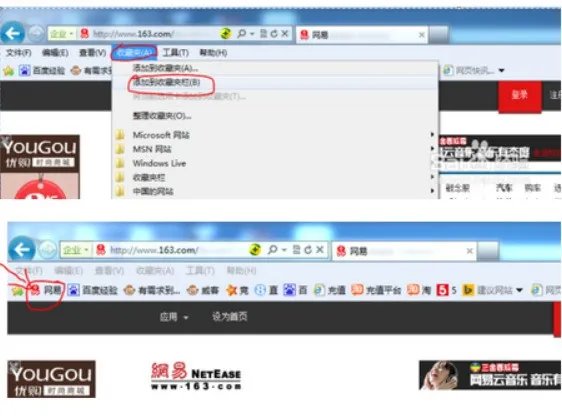This screenshot has width=562, height=419.
Task: Click NetEase www.163.com logo
Action: [x=196, y=376]
